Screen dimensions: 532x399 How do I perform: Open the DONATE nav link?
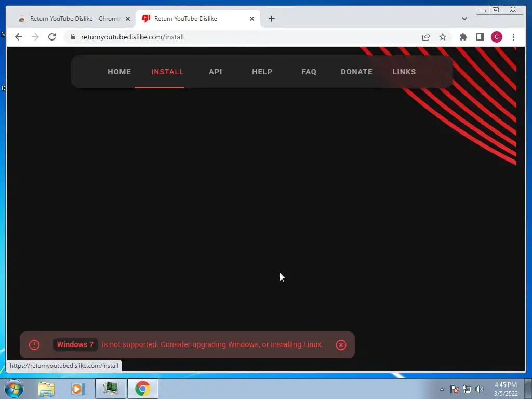coord(356,72)
